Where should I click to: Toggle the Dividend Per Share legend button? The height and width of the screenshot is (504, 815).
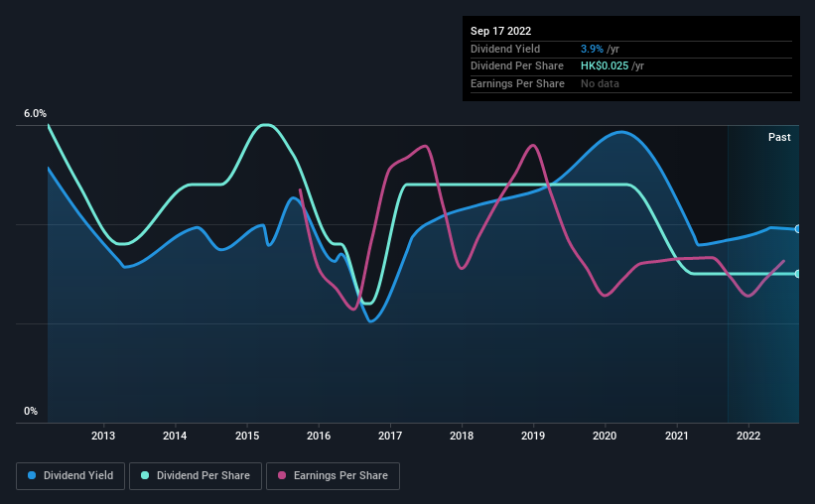pos(196,476)
